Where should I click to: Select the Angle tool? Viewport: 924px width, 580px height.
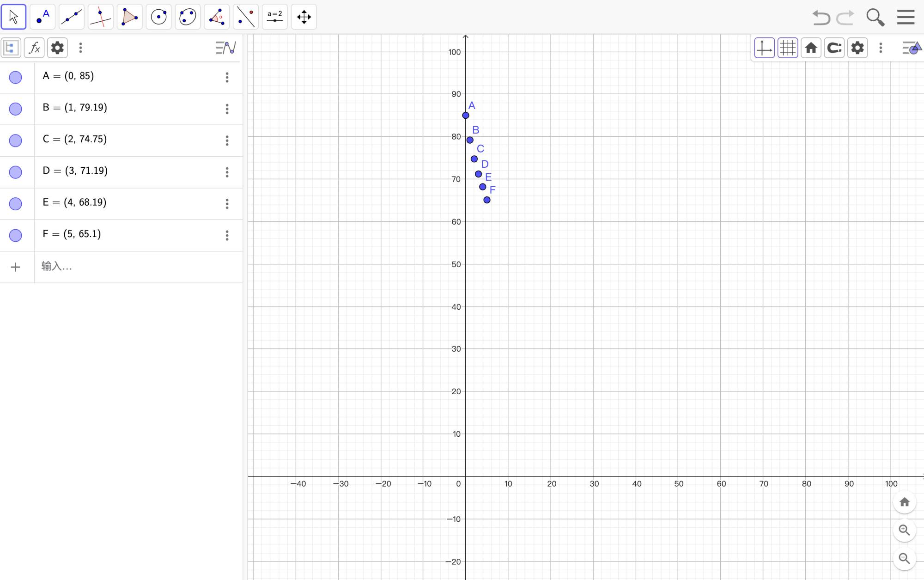coord(217,17)
